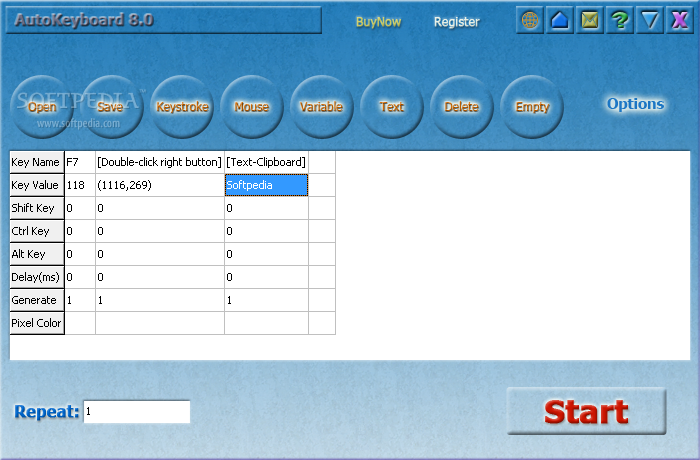The width and height of the screenshot is (700, 460).
Task: Select Ctrl Key cell in [Text-Clipboard] column
Action: tap(266, 231)
